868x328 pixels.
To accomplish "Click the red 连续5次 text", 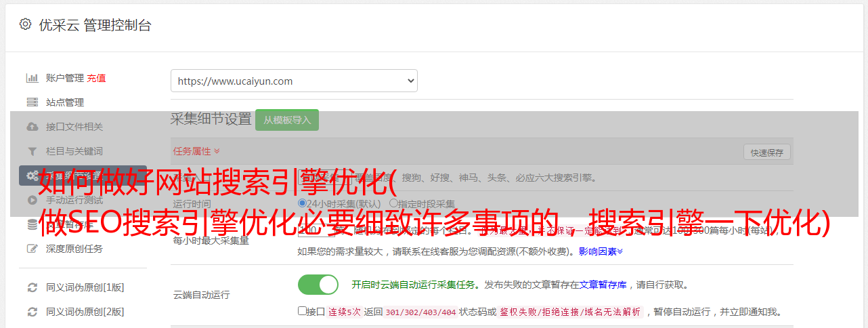I will point(345,312).
